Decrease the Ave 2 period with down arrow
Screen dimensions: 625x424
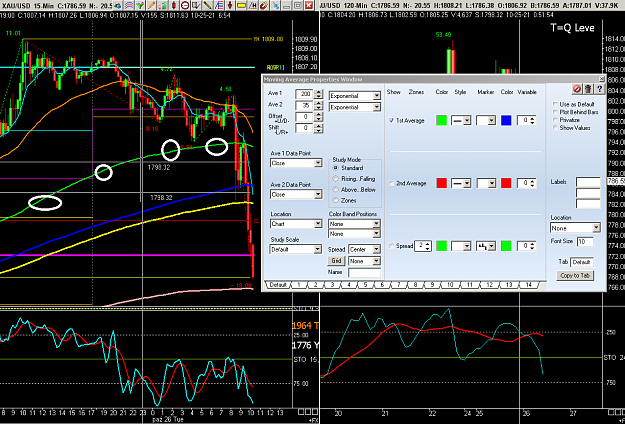coord(318,108)
